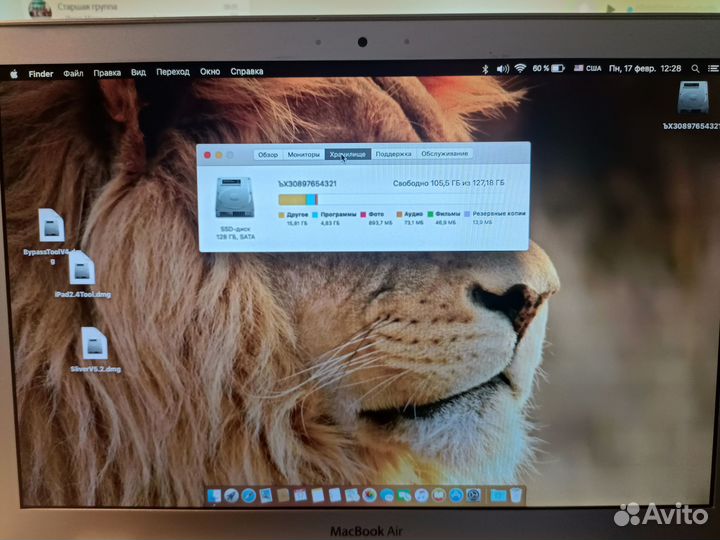Open the Finder menu in menu bar
Image resolution: width=720 pixels, height=540 pixels.
pyautogui.click(x=40, y=73)
